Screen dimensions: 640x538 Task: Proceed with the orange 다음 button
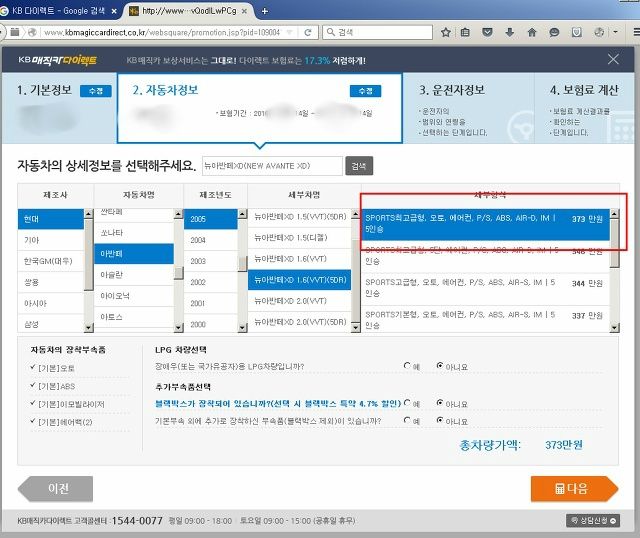click(574, 488)
